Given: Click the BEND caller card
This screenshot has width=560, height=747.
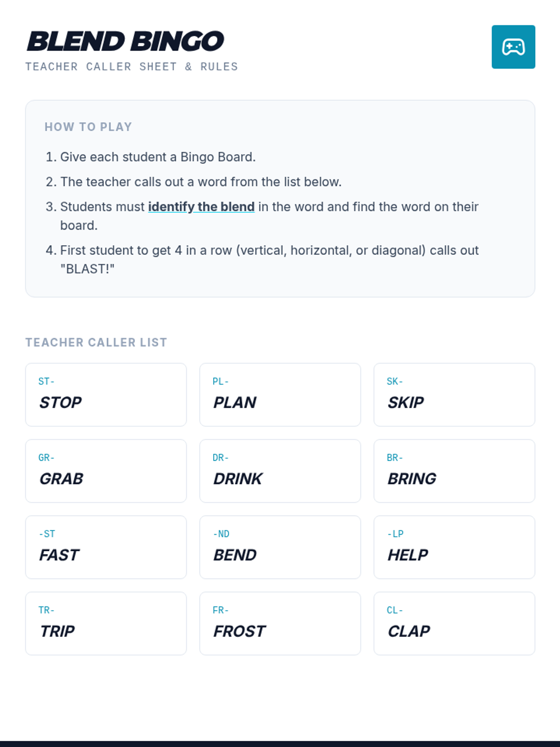Looking at the screenshot, I should point(280,547).
